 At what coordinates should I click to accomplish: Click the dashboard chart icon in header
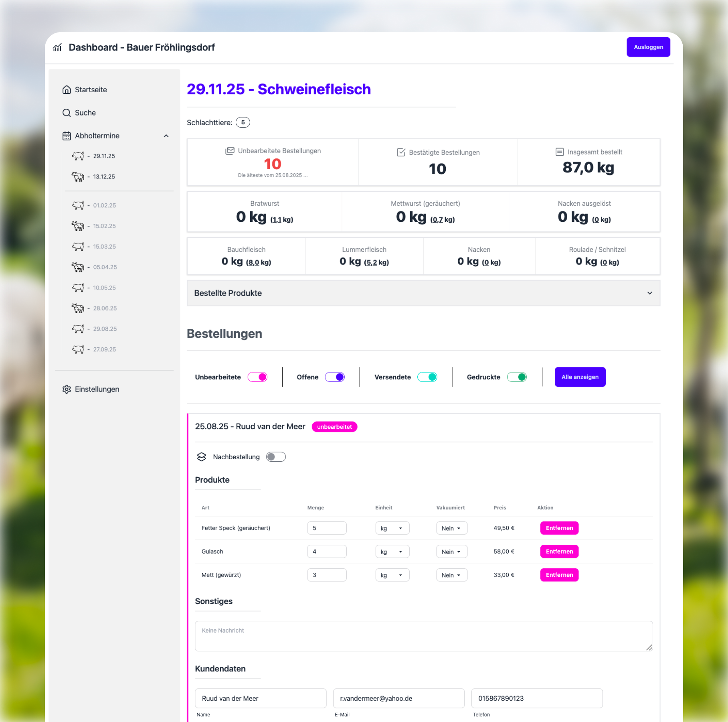click(57, 47)
